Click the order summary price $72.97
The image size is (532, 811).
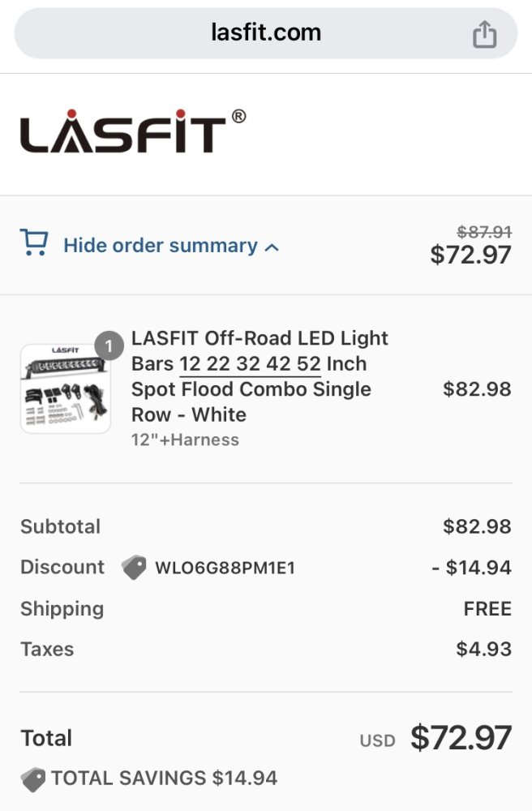point(470,255)
